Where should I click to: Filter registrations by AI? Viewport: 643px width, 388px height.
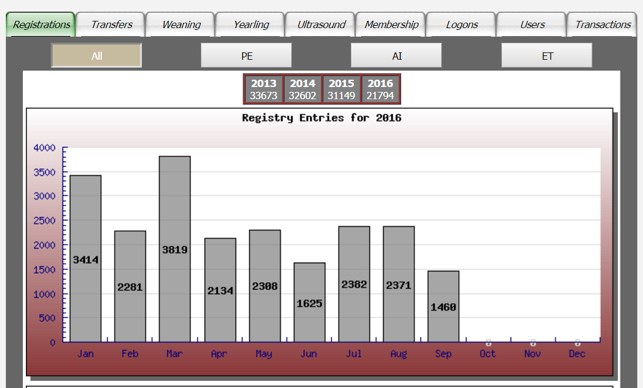pos(397,56)
